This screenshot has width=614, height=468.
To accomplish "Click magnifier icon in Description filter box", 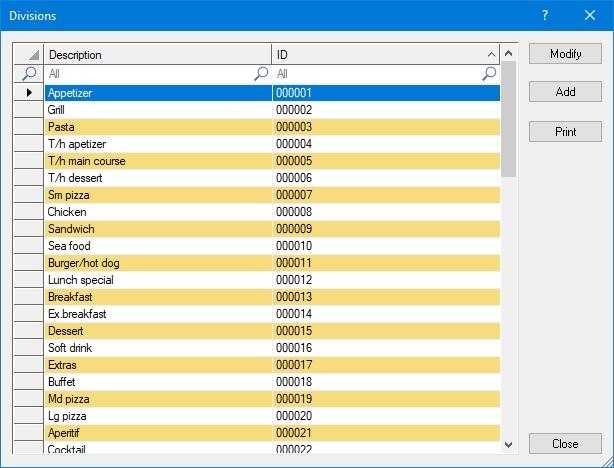I will pos(261,74).
